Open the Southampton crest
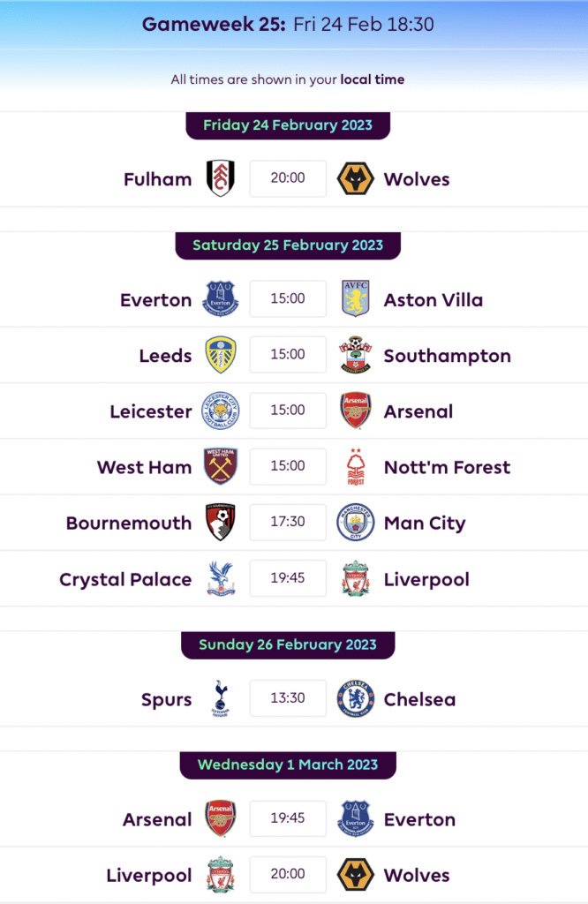 coord(356,355)
